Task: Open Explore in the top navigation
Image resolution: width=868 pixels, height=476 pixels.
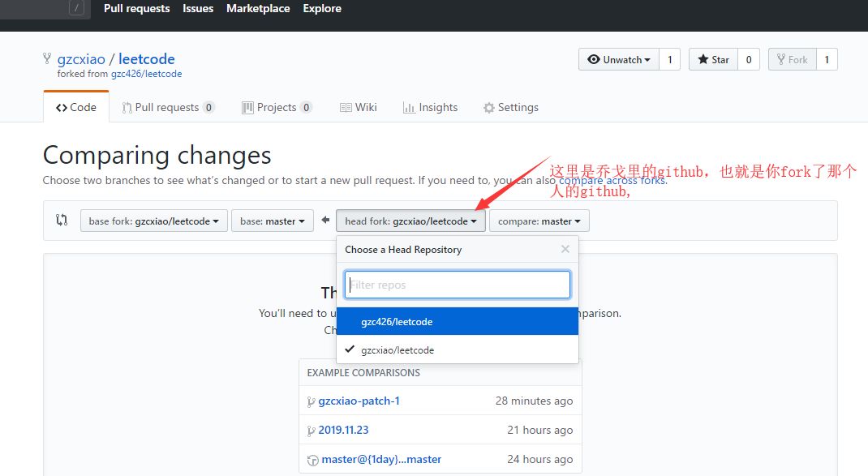Action: (x=321, y=8)
